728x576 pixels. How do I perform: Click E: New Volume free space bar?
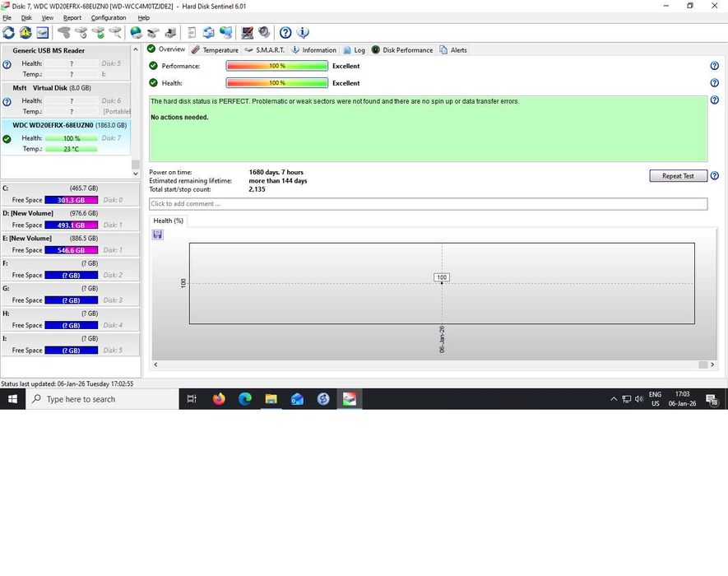point(71,250)
